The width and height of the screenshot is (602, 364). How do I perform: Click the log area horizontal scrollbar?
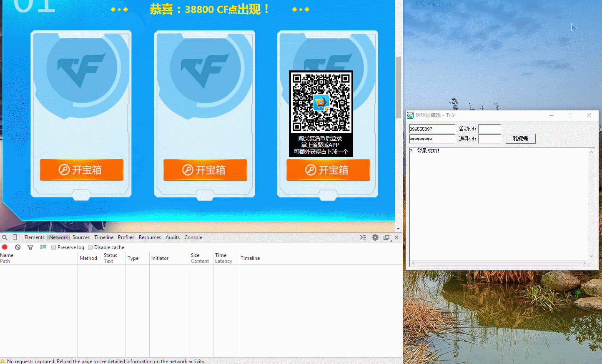tap(499, 263)
